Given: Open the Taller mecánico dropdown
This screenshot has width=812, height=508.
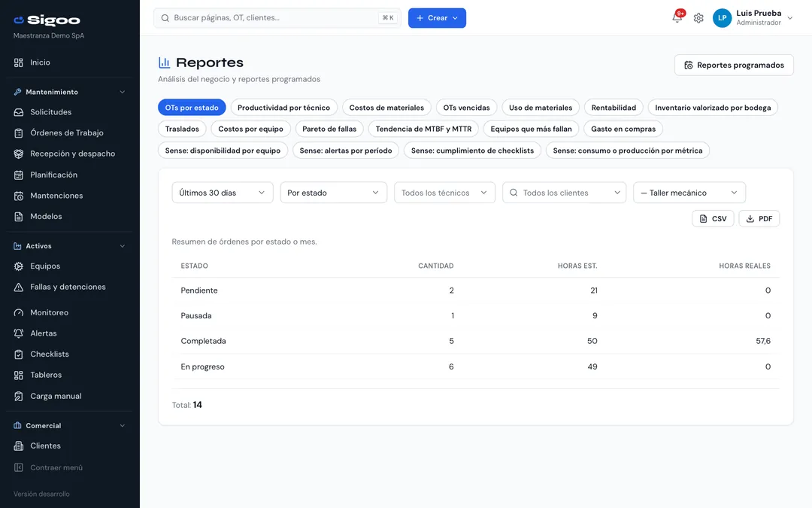Looking at the screenshot, I should point(689,193).
